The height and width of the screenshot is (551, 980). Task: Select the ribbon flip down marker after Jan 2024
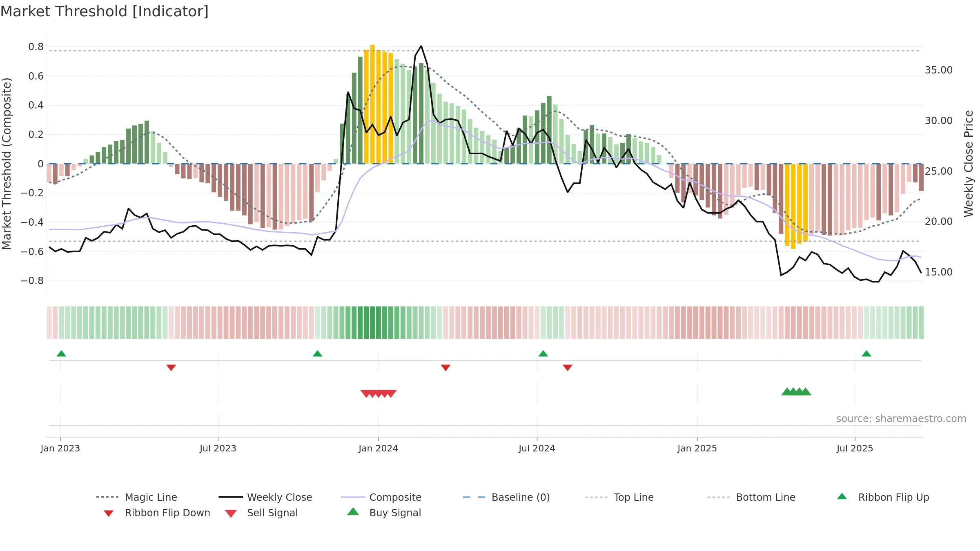(x=445, y=368)
